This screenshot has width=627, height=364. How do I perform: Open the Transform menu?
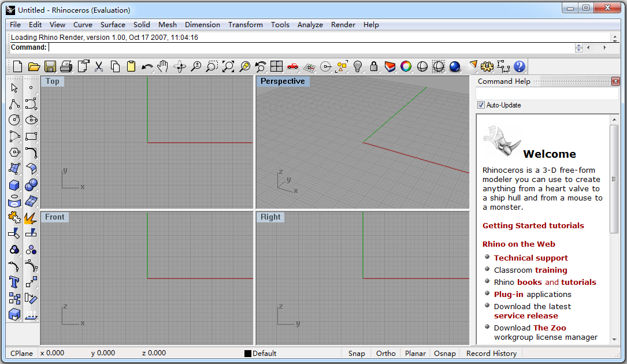pos(245,25)
